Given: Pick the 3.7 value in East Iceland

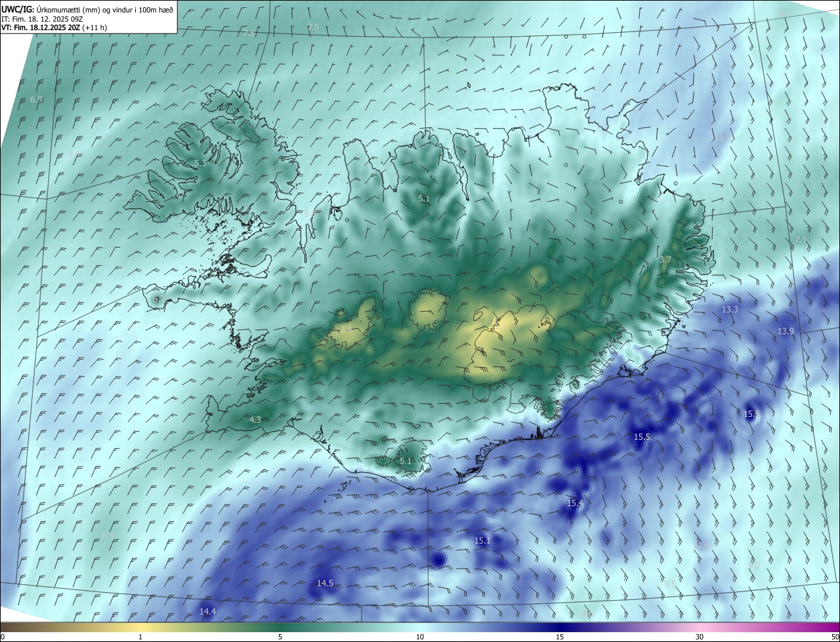Looking at the screenshot, I should [x=665, y=260].
